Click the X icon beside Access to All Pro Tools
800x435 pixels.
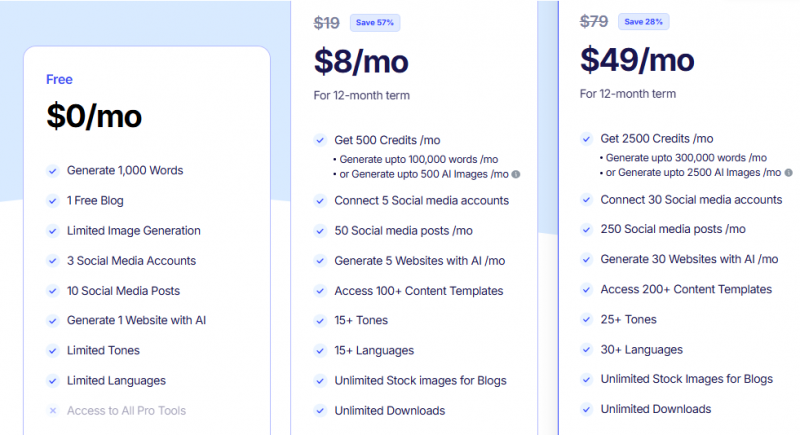click(x=53, y=411)
